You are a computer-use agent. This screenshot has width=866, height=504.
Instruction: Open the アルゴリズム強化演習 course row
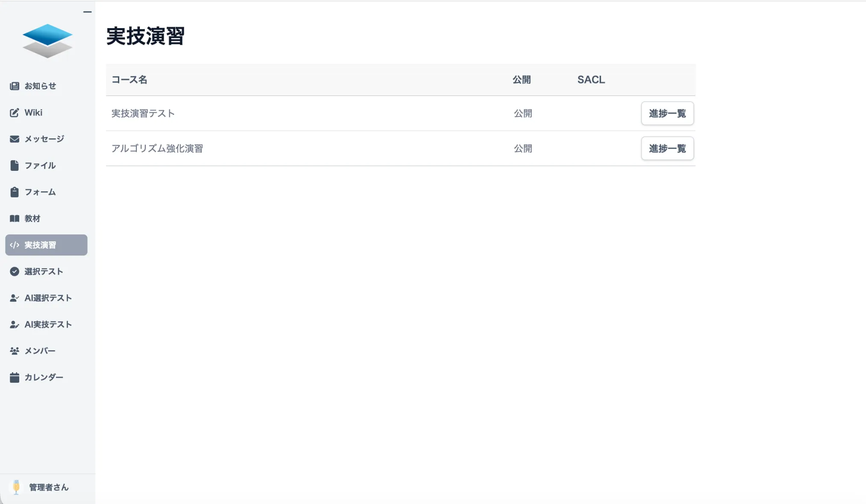click(x=157, y=149)
